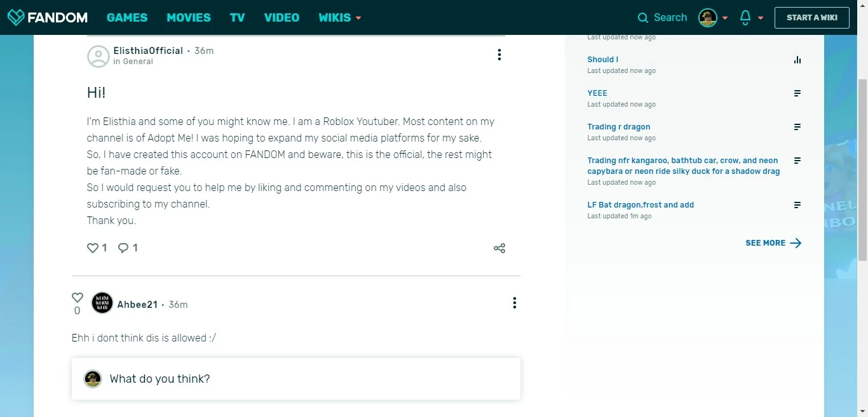This screenshot has height=417, width=868.
Task: Click the Hi! post title
Action: point(96,93)
